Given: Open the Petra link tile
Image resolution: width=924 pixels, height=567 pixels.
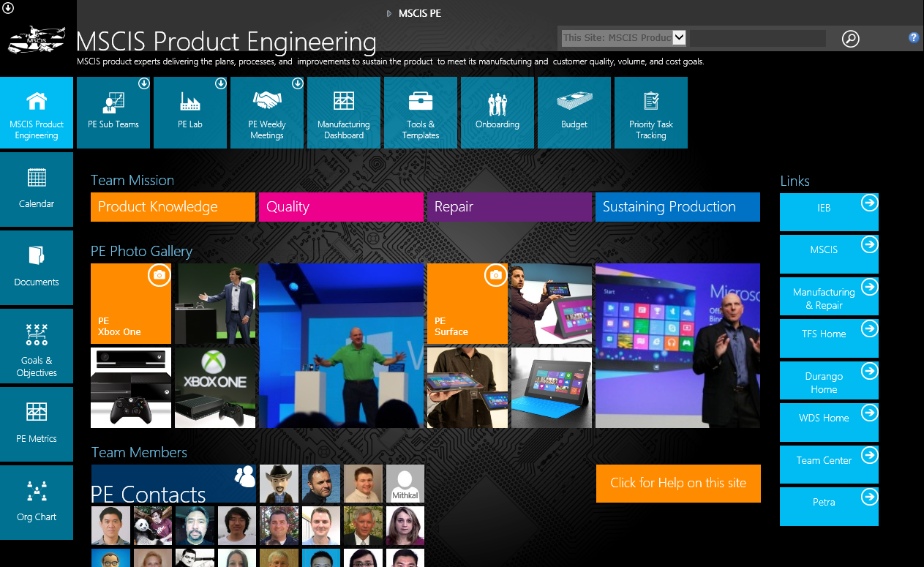Looking at the screenshot, I should pos(829,506).
